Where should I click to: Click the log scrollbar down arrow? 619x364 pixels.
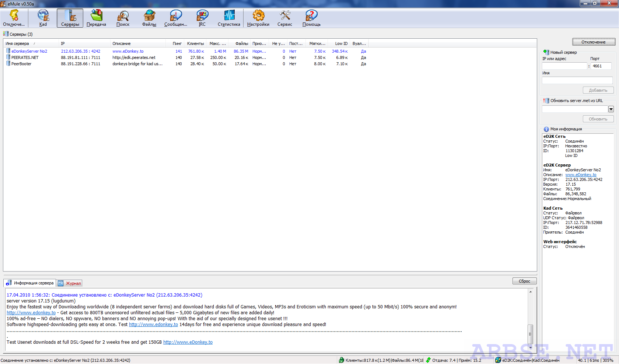pyautogui.click(x=531, y=347)
